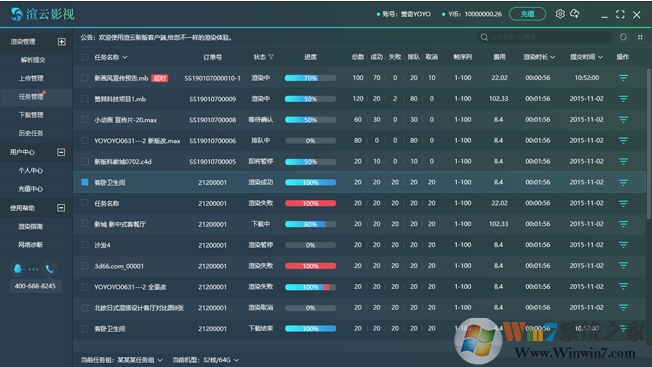The image size is (652, 367).
Task: Open 网络诊断 in the sidebar
Action: click(x=30, y=244)
